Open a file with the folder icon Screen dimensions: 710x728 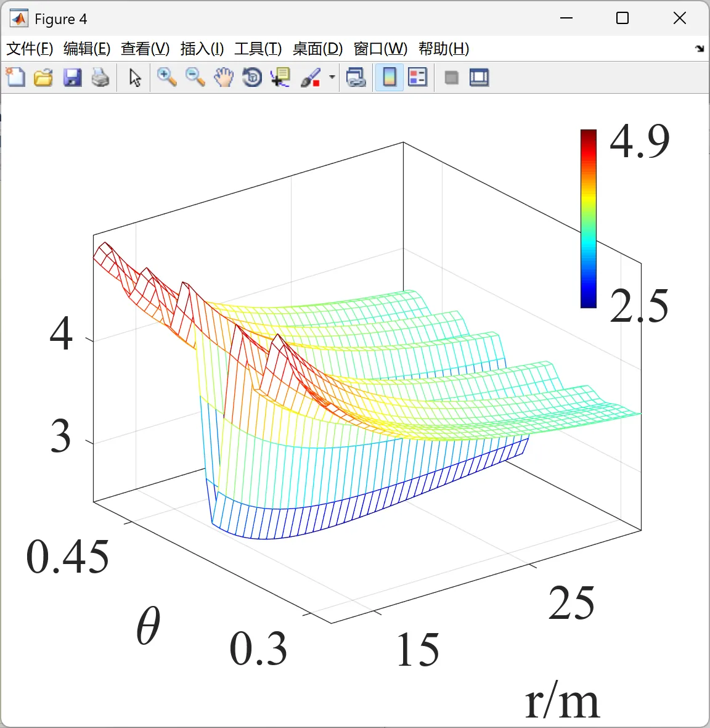44,78
